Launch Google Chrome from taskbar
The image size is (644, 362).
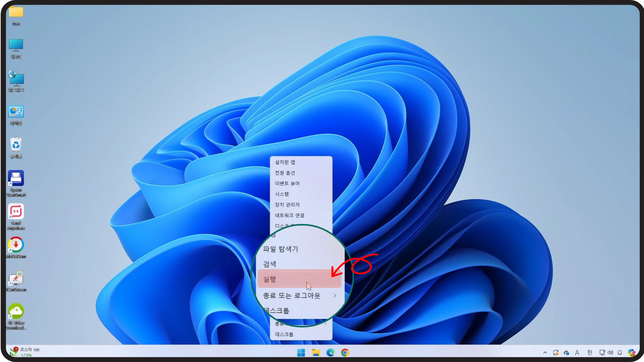tap(345, 353)
